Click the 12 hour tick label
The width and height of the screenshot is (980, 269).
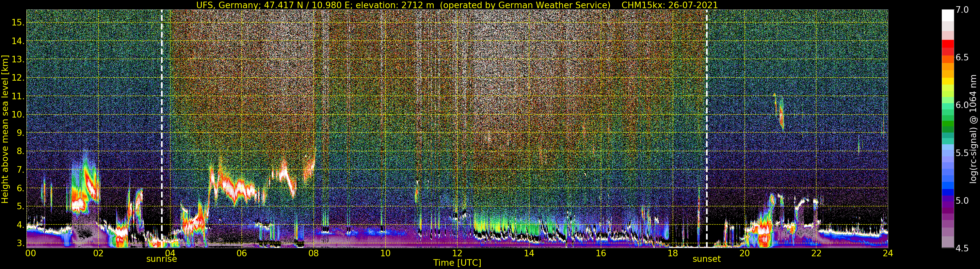(x=457, y=253)
